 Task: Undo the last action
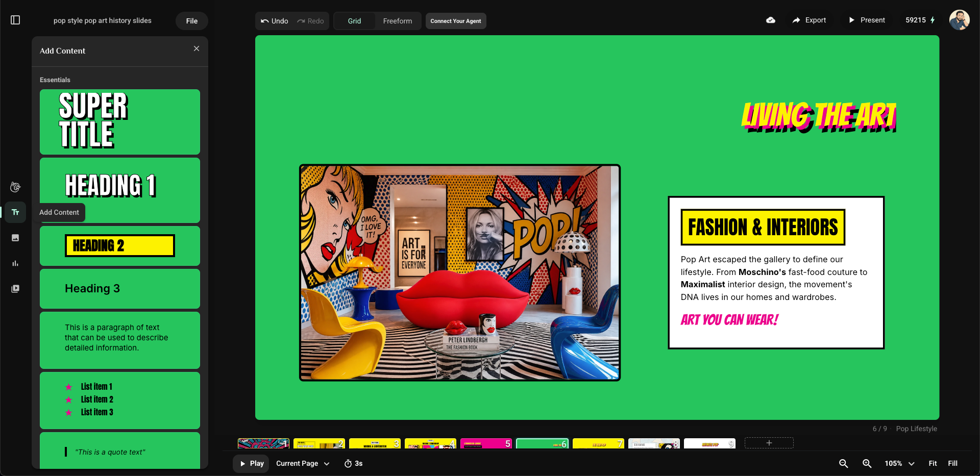[275, 21]
